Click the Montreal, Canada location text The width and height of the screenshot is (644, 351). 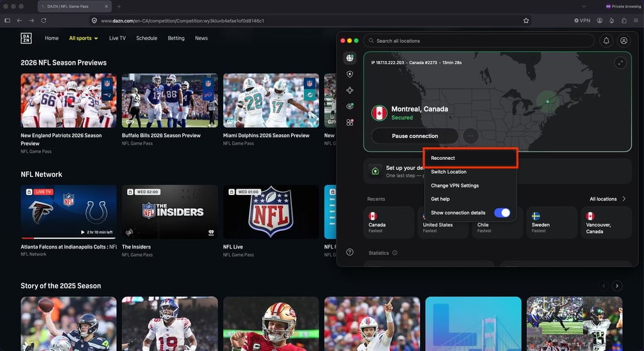tap(419, 109)
